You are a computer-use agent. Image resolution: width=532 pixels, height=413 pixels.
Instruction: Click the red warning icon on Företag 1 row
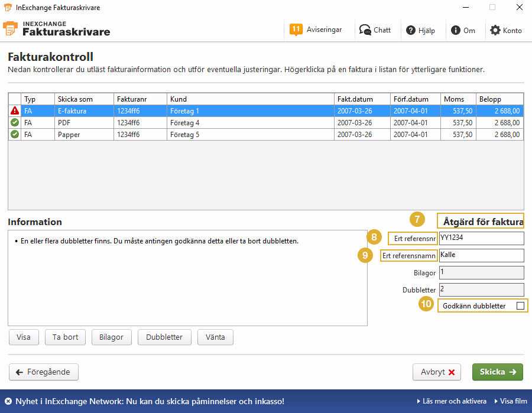click(15, 110)
